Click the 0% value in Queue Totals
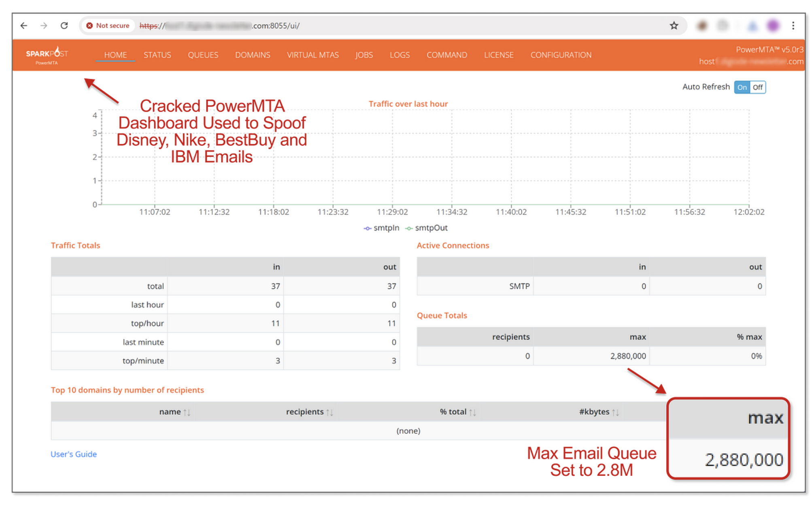The width and height of the screenshot is (812, 505). [756, 356]
